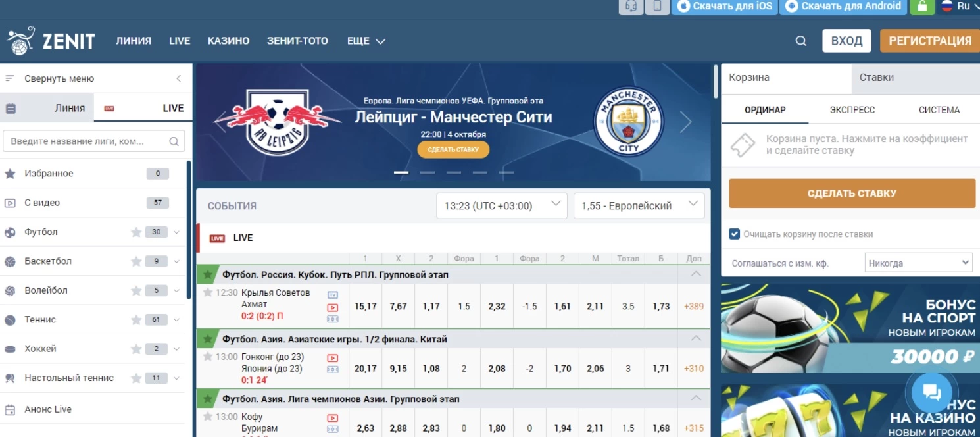Open video stream for Гонконг match

pos(333,358)
